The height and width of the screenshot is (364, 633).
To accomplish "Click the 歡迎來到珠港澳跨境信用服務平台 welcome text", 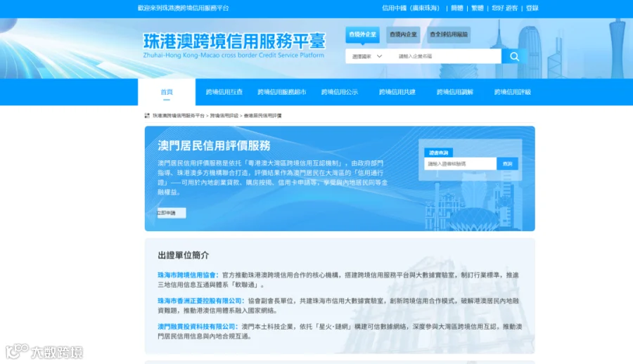I will pyautogui.click(x=184, y=8).
